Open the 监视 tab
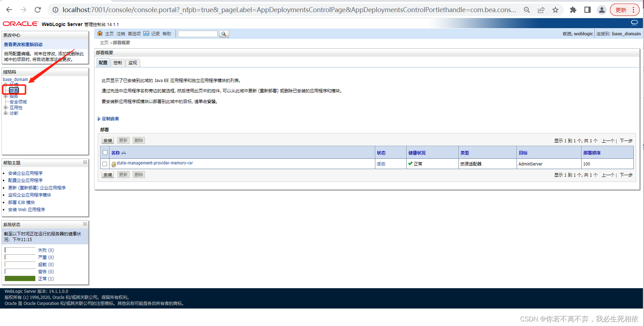Viewport: 644px width, 326px height. pos(133,63)
